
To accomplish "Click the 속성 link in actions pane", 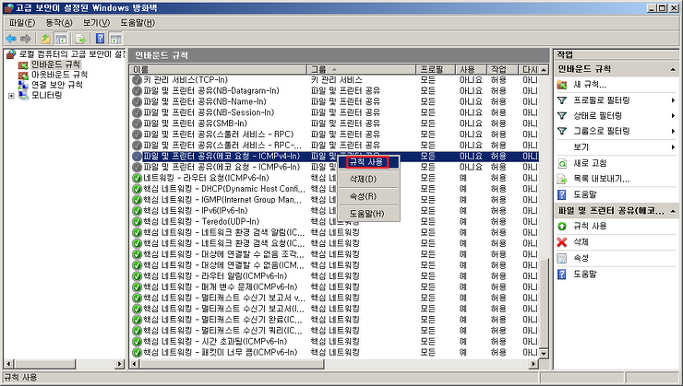I will coord(581,258).
